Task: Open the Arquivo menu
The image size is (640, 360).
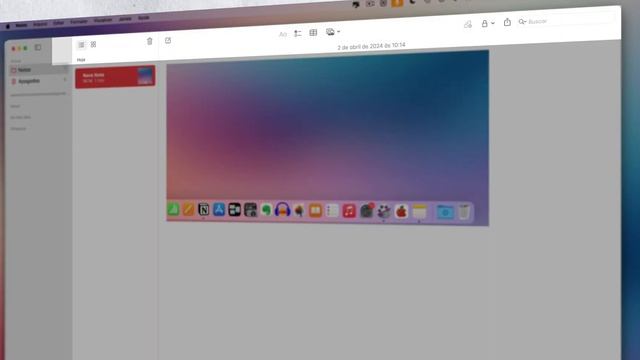Action: coord(40,24)
